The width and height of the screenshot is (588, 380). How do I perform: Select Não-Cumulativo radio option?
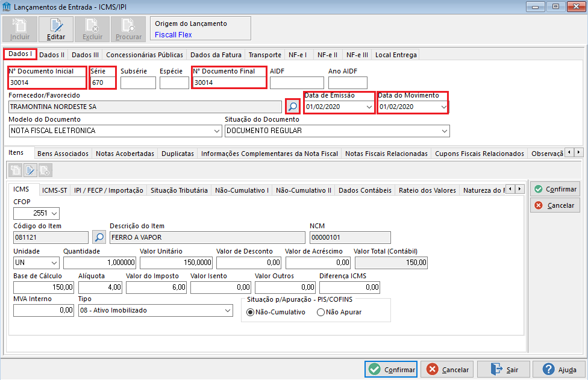point(250,312)
